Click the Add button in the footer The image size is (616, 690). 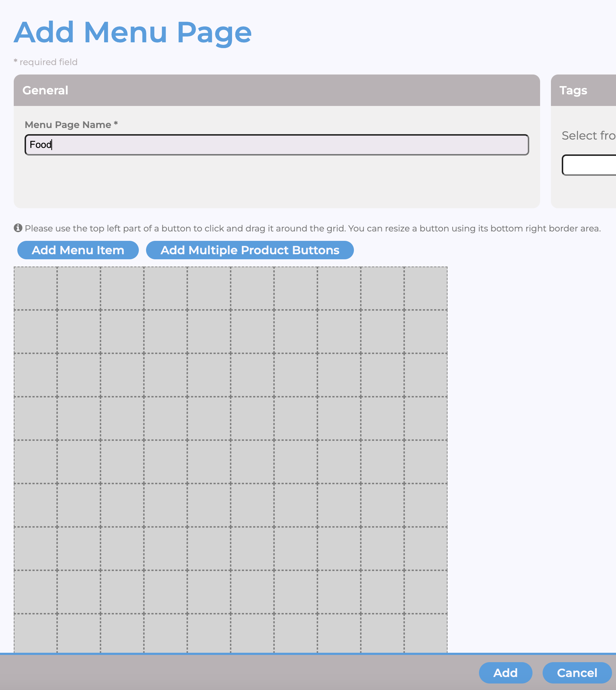pyautogui.click(x=505, y=673)
